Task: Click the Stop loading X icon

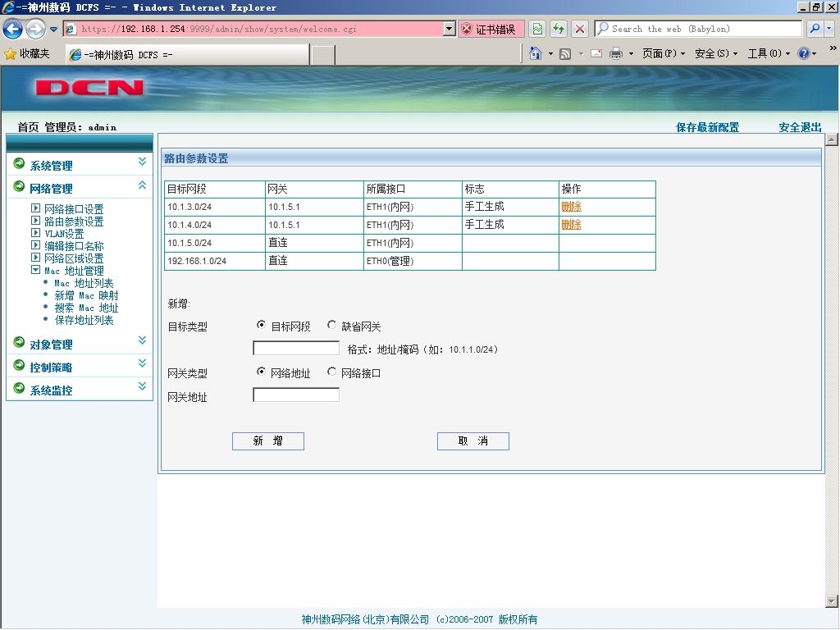Action: [x=580, y=29]
